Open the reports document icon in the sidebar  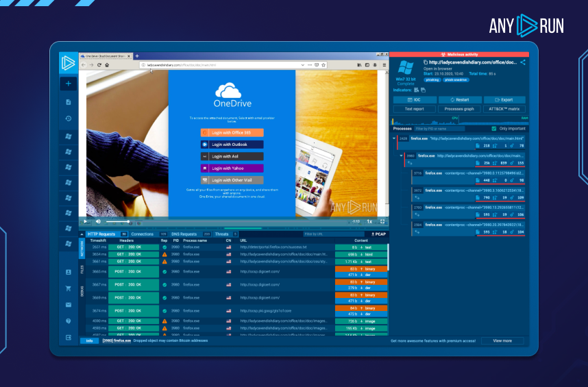(69, 102)
